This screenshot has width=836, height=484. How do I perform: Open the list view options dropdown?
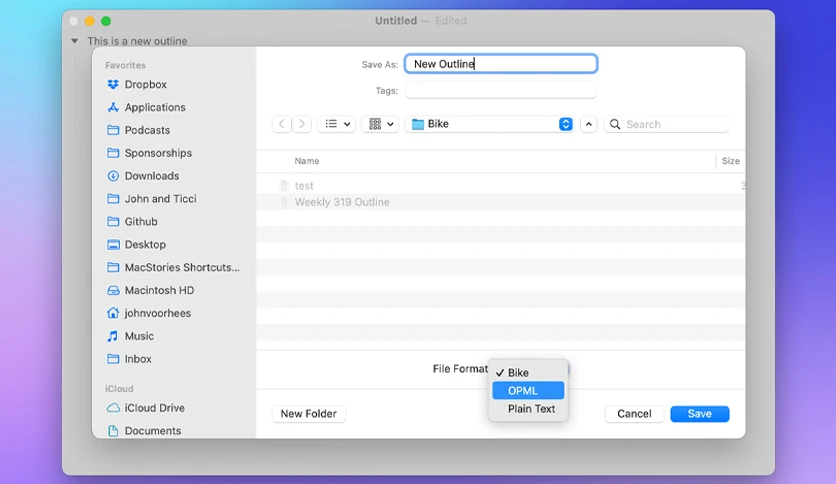pyautogui.click(x=337, y=124)
